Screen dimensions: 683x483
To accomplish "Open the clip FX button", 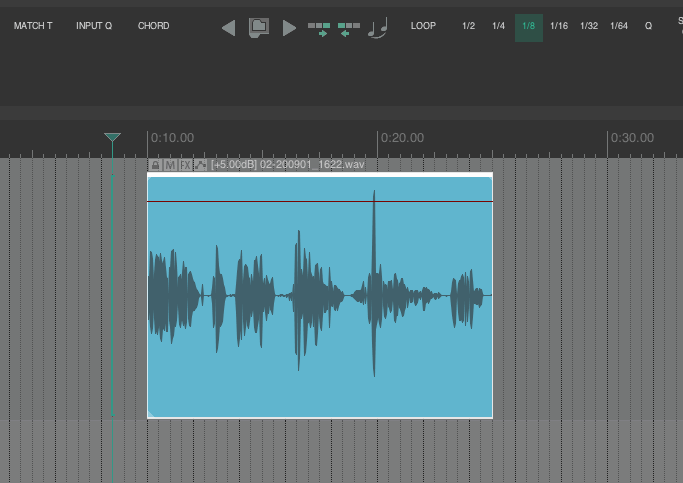I will point(185,165).
